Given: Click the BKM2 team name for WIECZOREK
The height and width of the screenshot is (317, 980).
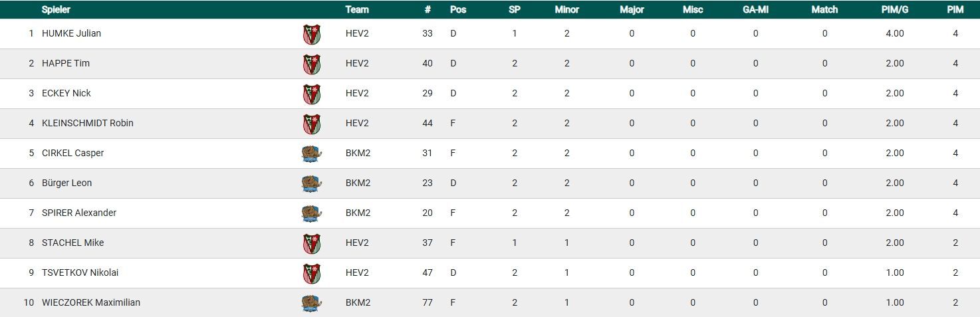Looking at the screenshot, I should coord(358,302).
